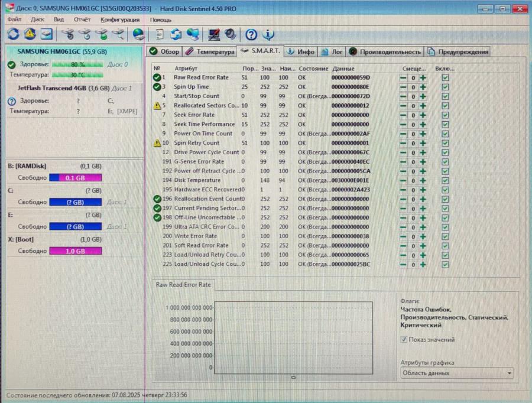Image resolution: width=532 pixels, height=403 pixels.
Task: Click the monitor screensaver toolbar icon
Action: [x=213, y=34]
